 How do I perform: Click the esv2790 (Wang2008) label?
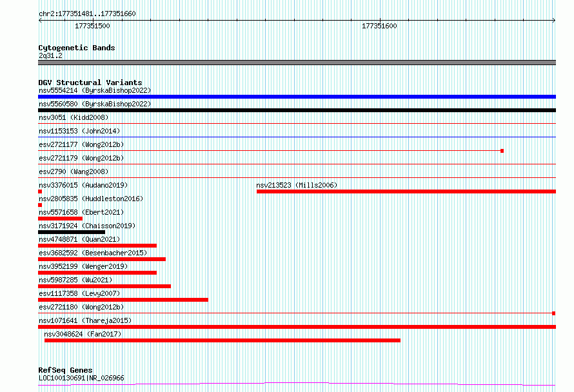pyautogui.click(x=74, y=171)
